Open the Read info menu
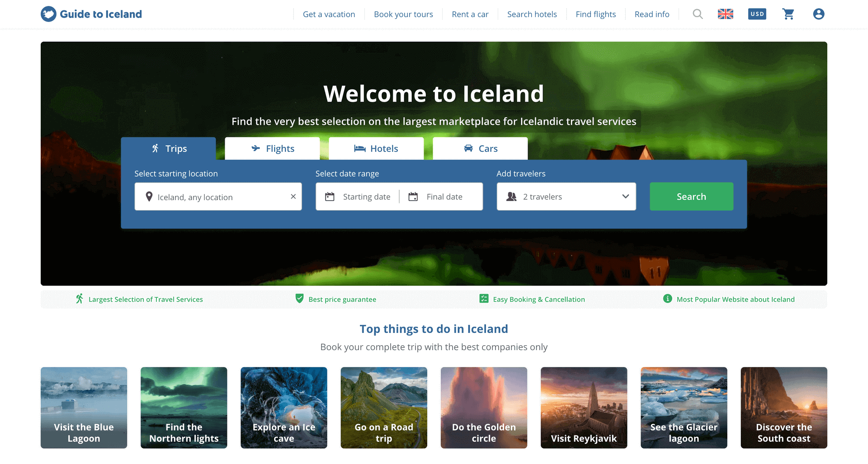Screen dimensions: 868x464 (652, 14)
